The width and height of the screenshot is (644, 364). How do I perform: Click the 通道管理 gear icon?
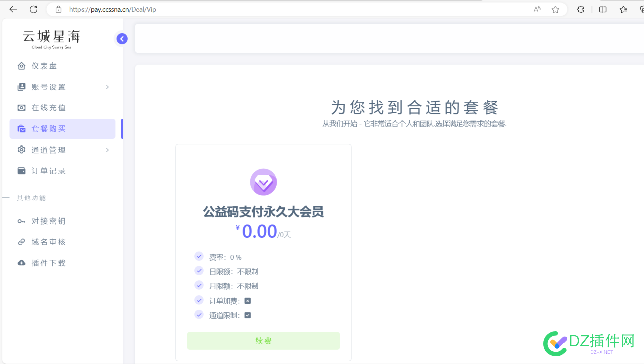coord(21,150)
